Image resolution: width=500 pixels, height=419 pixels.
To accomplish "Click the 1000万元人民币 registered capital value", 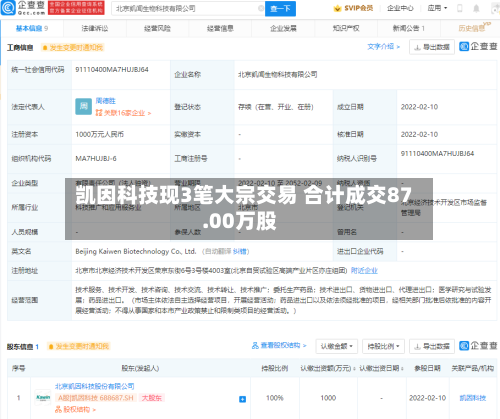I will click(x=99, y=135).
